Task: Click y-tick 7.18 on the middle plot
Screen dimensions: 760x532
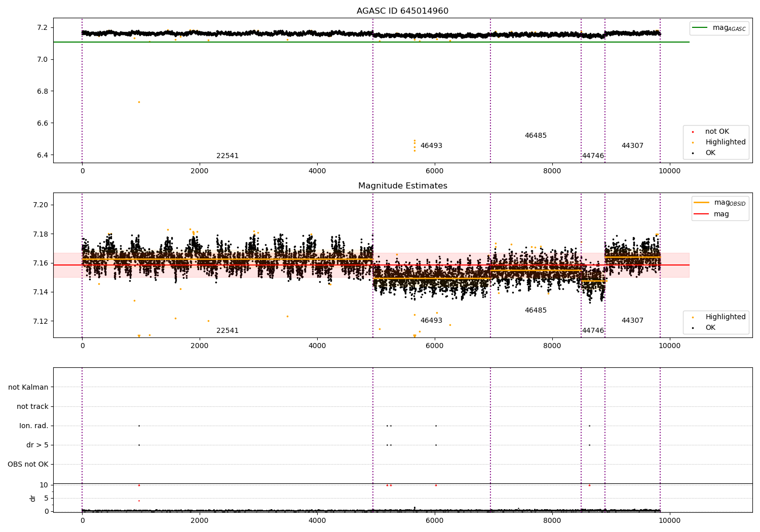Action: [x=41, y=235]
